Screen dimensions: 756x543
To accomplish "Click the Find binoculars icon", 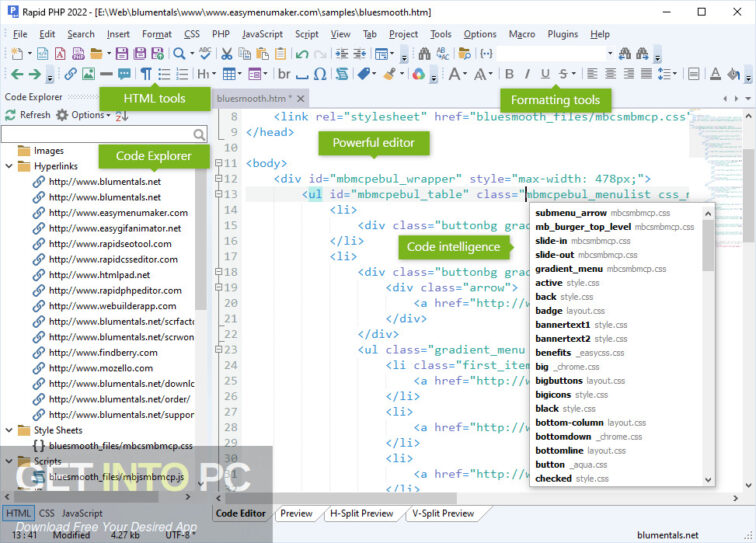I will [x=424, y=54].
